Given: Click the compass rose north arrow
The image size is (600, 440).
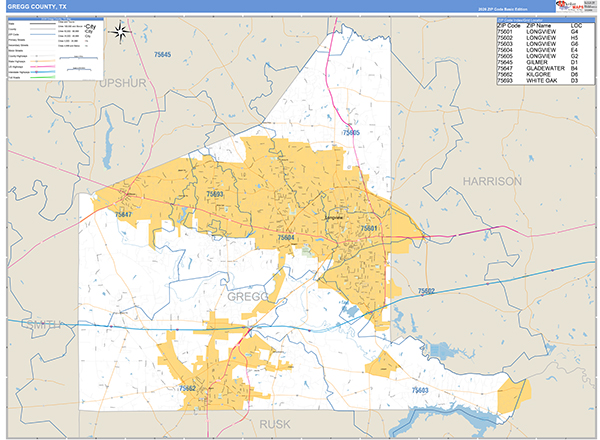Looking at the screenshot, I should click(x=121, y=31).
